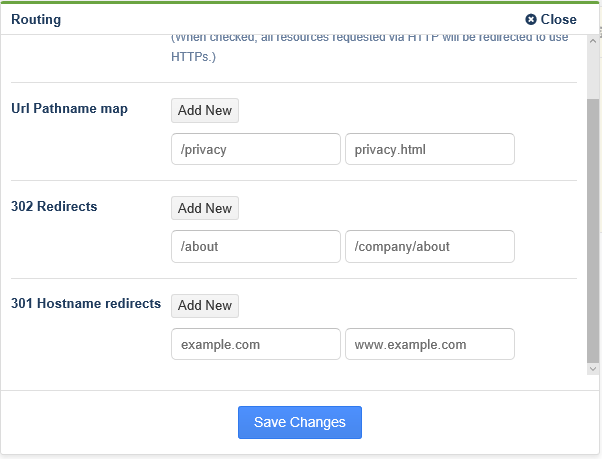Click the vertical scrollbar thumb
This screenshot has height=459, width=602.
click(x=593, y=230)
